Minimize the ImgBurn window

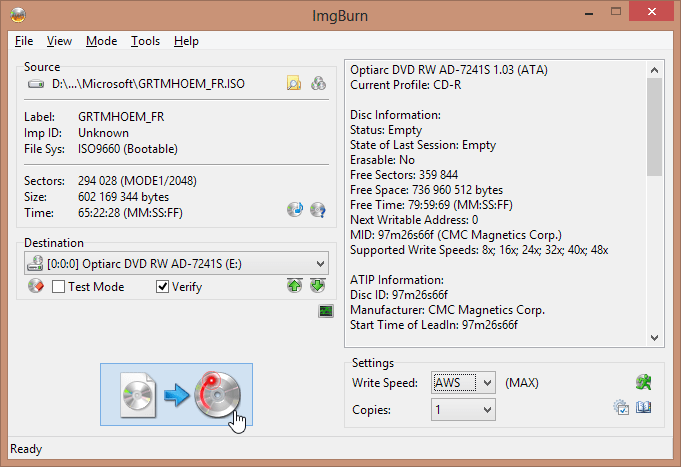point(589,12)
